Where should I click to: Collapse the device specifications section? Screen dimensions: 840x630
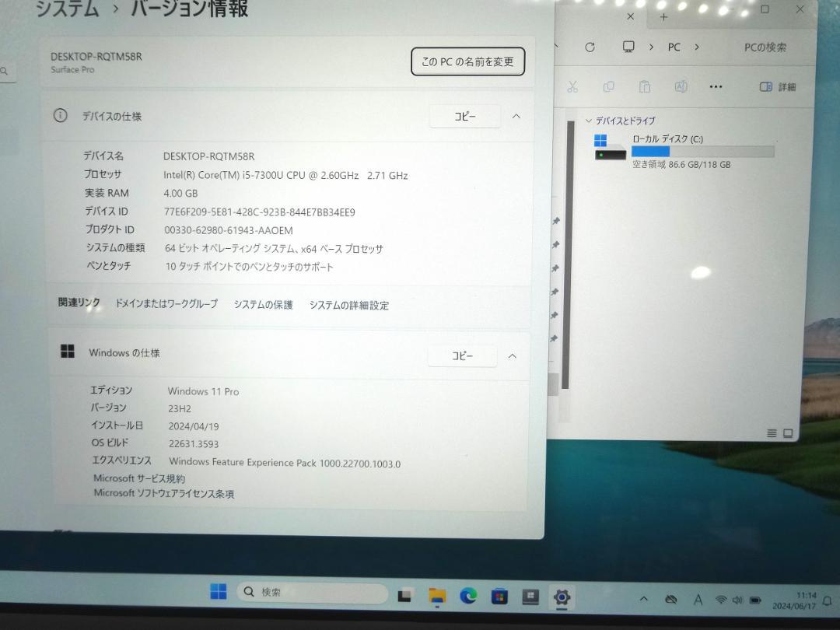[x=516, y=116]
